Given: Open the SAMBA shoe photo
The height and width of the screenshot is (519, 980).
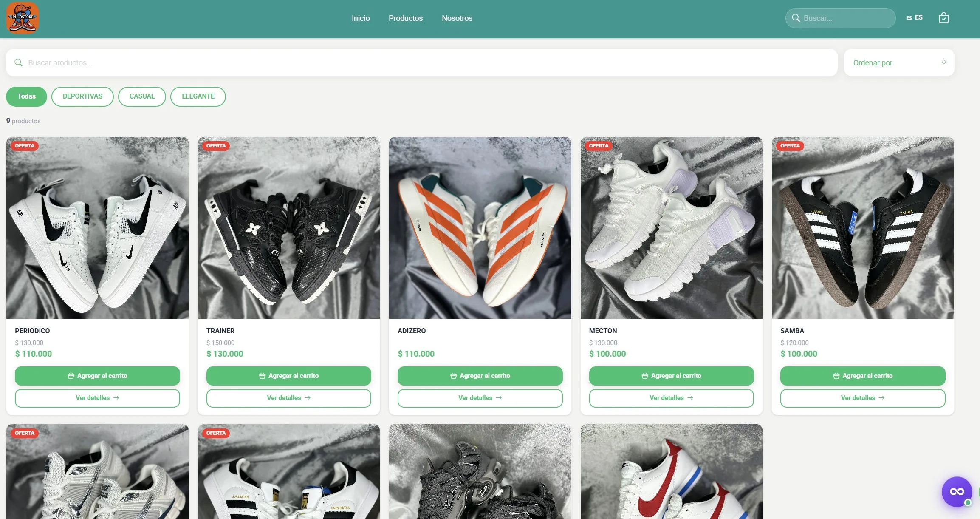Looking at the screenshot, I should [x=863, y=228].
